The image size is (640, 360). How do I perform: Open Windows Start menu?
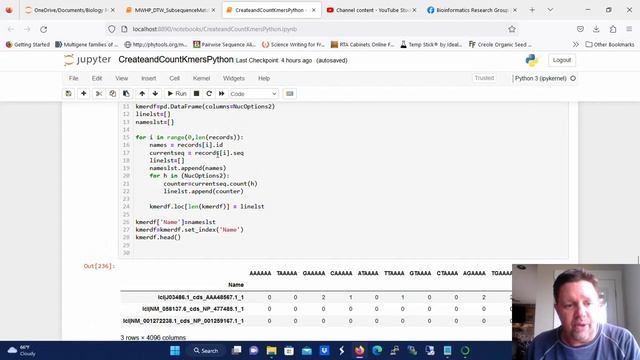pos(175,351)
